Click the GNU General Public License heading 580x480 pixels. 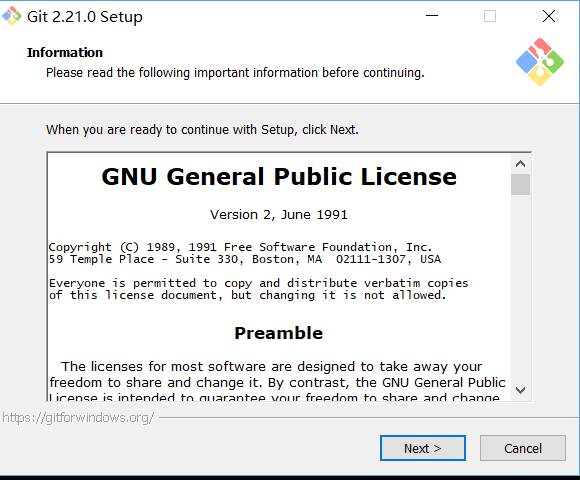(279, 176)
